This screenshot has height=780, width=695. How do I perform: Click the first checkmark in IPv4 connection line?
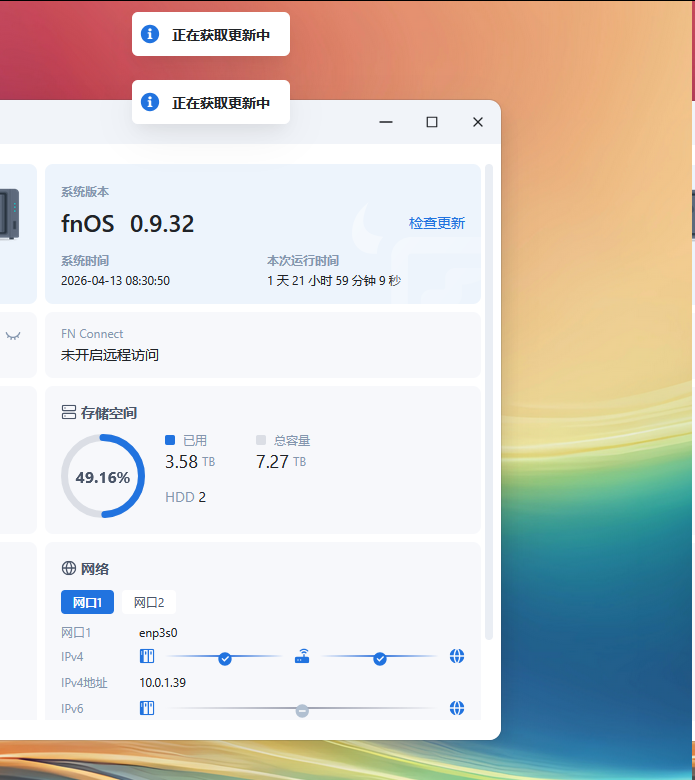click(225, 659)
